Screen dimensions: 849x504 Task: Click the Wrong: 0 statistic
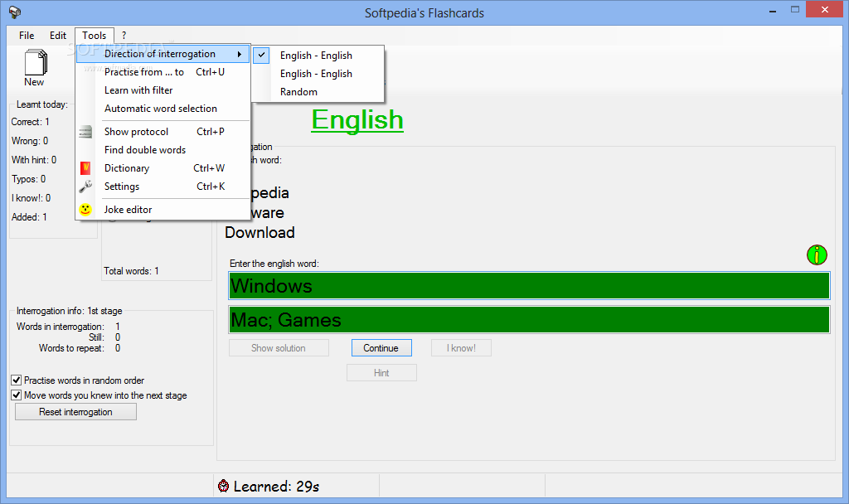click(x=30, y=141)
